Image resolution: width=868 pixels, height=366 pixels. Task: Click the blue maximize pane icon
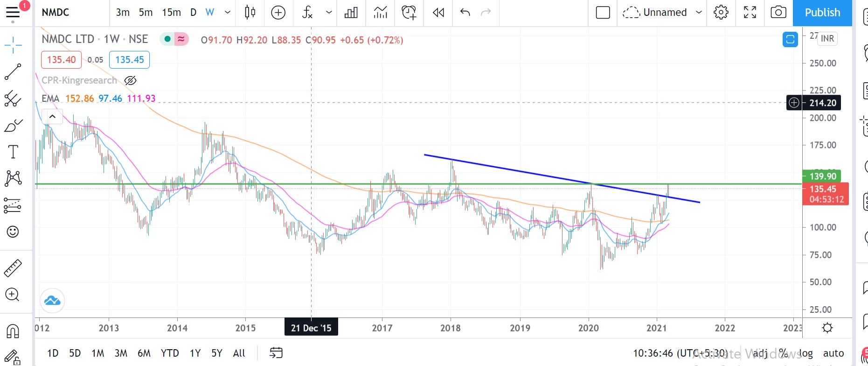[790, 40]
